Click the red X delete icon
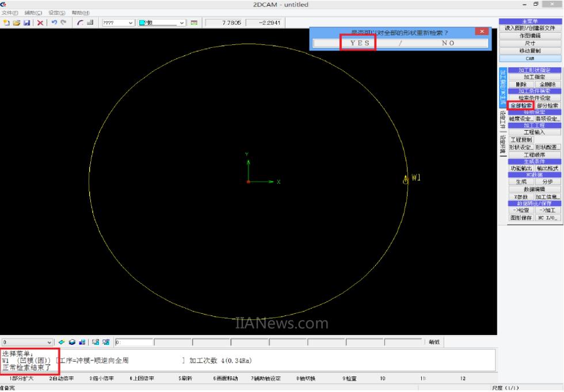 [x=40, y=22]
